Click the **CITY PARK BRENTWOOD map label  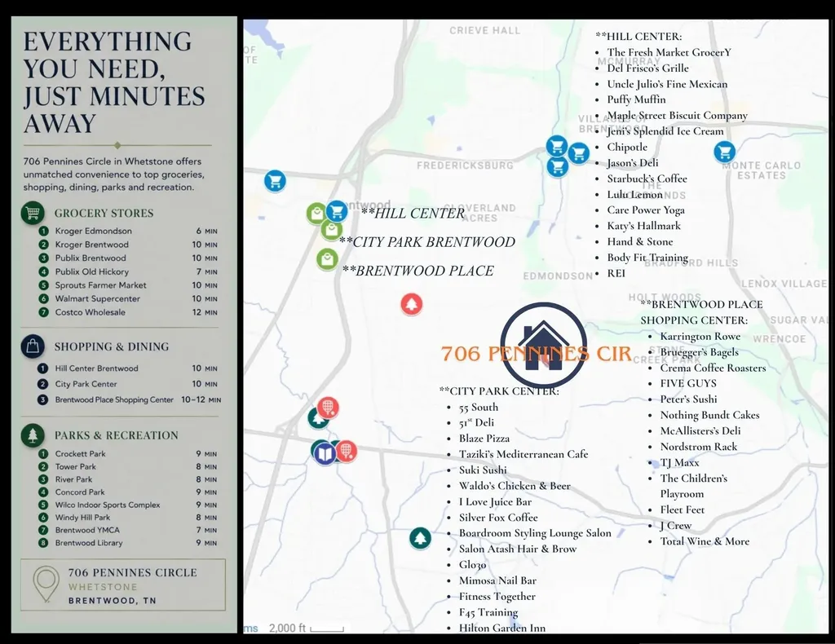(427, 242)
